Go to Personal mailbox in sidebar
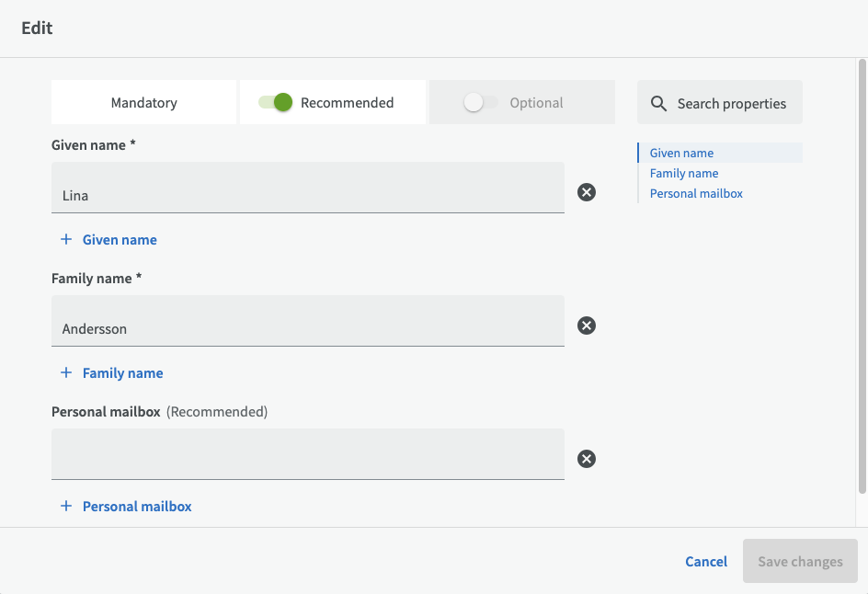This screenshot has width=868, height=594. point(696,194)
